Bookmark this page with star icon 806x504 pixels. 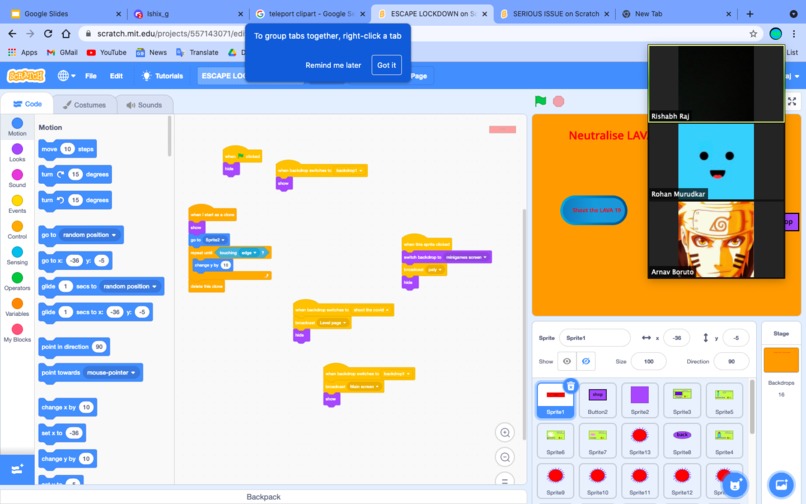[x=753, y=33]
